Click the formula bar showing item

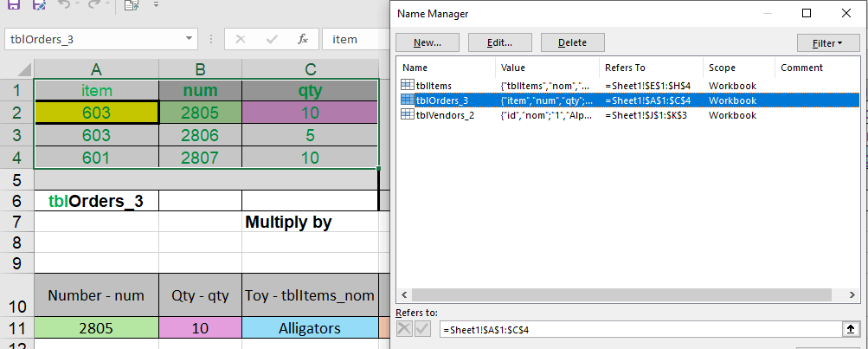[354, 39]
